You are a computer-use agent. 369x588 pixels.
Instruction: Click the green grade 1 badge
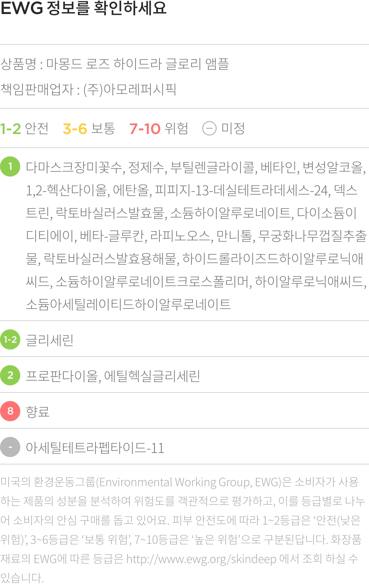coord(10,166)
